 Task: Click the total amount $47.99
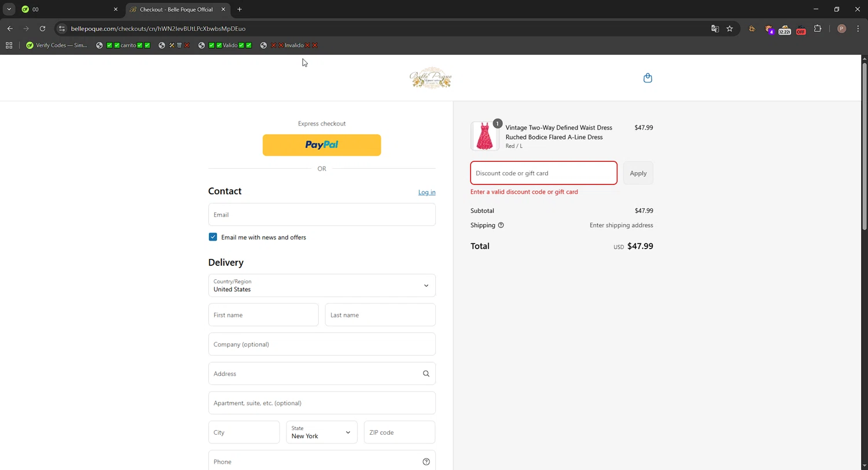(640, 246)
